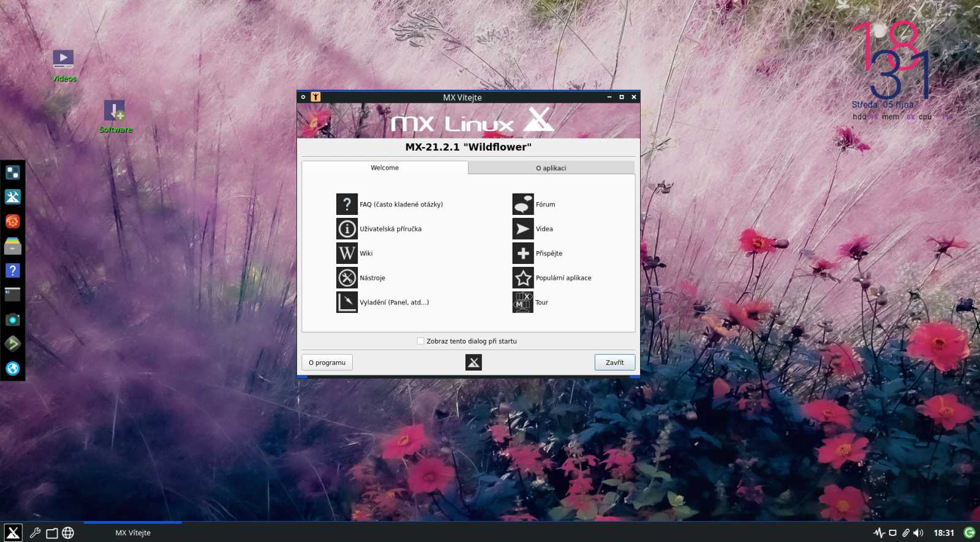
Task: Click MX Vítejte taskbar window entry
Action: click(133, 533)
